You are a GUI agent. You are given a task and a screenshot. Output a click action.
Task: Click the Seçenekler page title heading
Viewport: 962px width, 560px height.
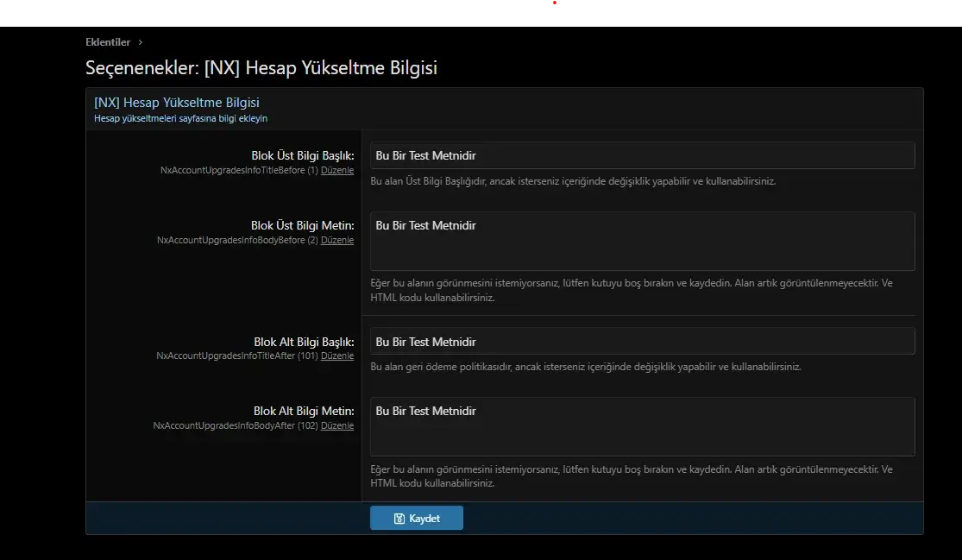pyautogui.click(x=261, y=67)
